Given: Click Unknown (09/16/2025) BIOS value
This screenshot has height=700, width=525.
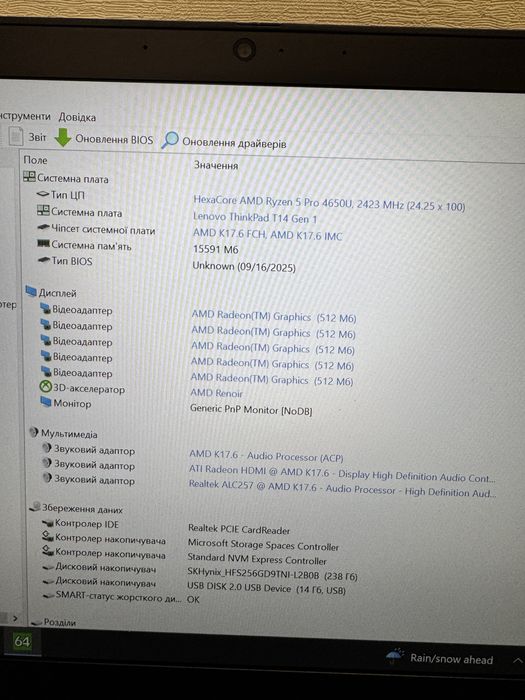Looking at the screenshot, I should pyautogui.click(x=244, y=267).
